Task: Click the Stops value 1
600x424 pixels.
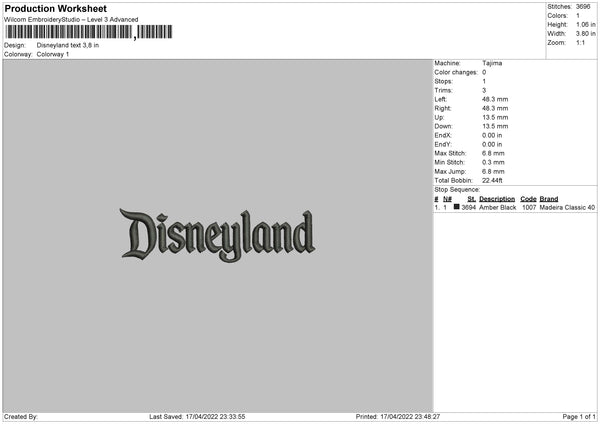Action: pos(484,81)
